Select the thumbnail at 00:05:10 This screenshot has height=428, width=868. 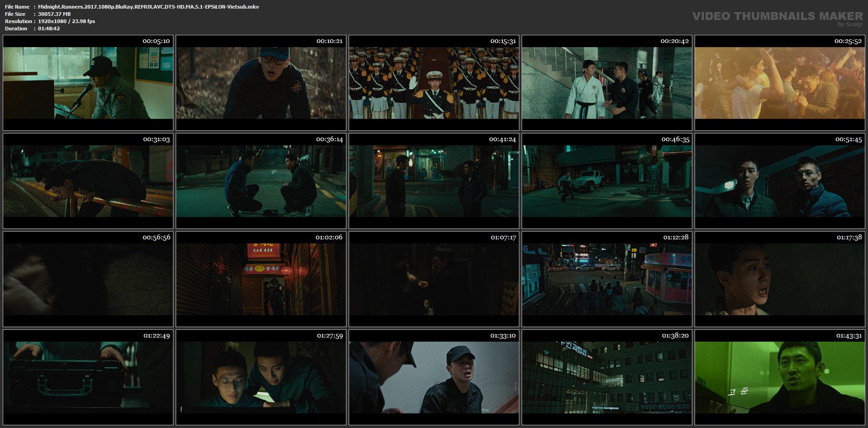[x=88, y=83]
